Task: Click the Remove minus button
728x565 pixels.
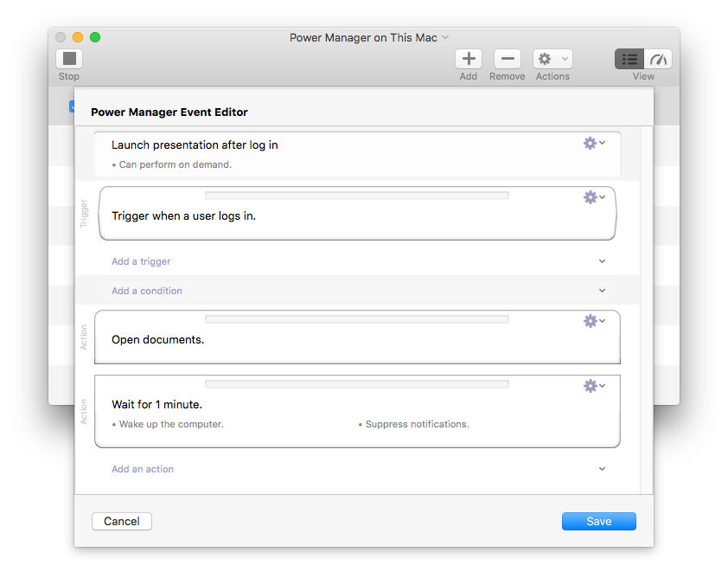Action: point(507,59)
